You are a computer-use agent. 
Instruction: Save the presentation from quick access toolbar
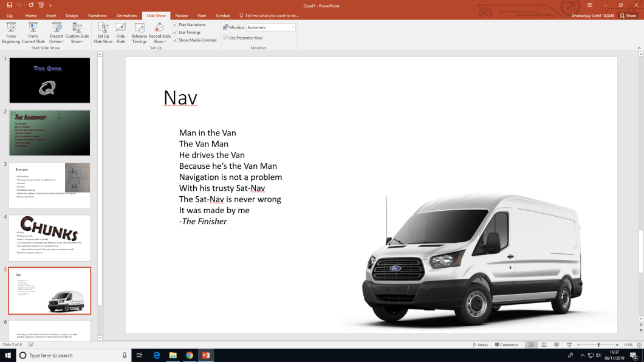pos(10,5)
